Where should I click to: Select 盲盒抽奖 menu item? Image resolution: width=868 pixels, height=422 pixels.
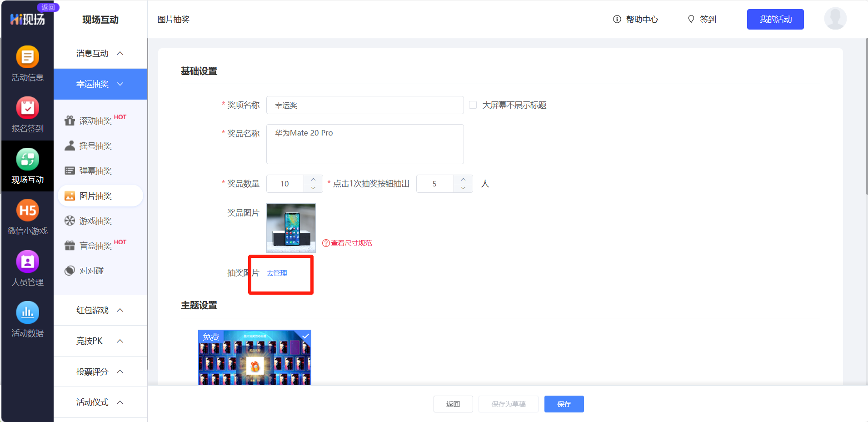coord(95,246)
